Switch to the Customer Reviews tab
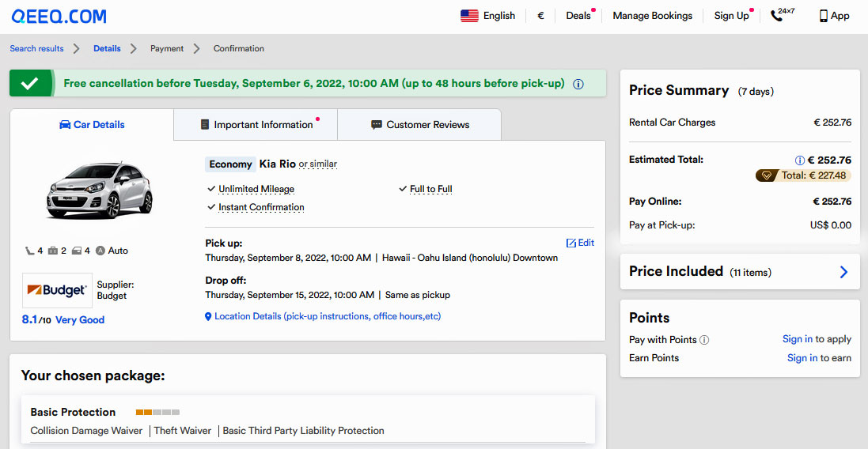The height and width of the screenshot is (449, 868). point(419,125)
